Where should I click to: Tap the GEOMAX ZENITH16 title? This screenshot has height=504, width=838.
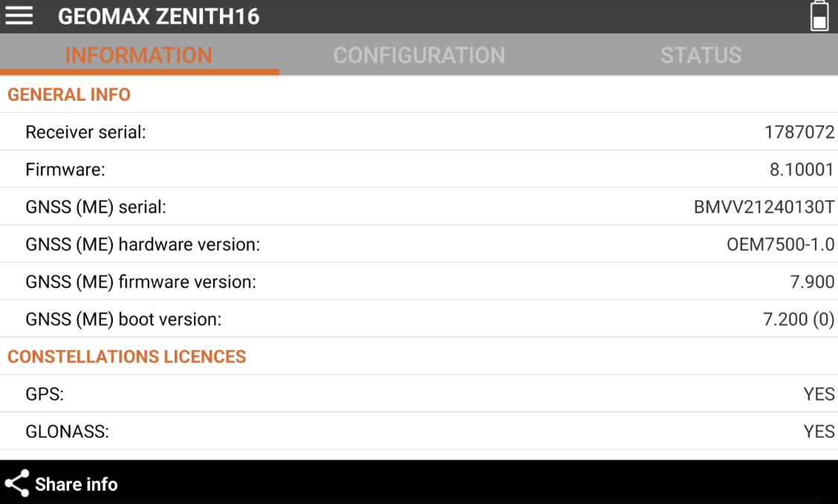tap(159, 16)
